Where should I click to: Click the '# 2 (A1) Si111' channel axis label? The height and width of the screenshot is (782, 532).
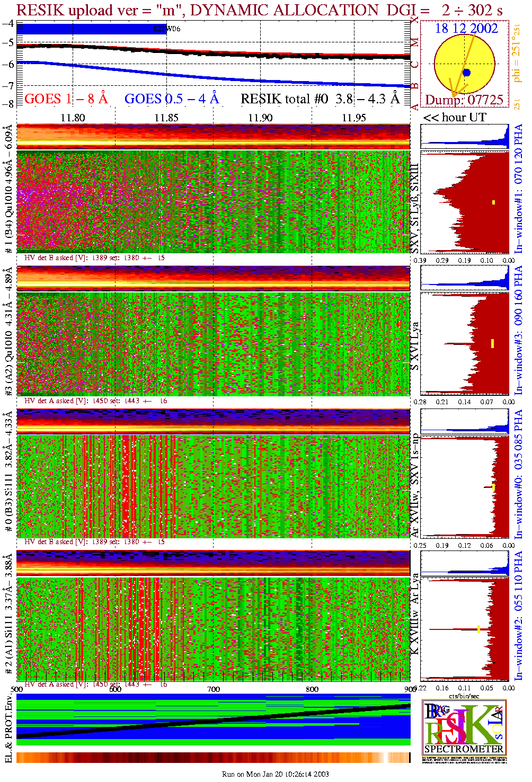click(9, 643)
